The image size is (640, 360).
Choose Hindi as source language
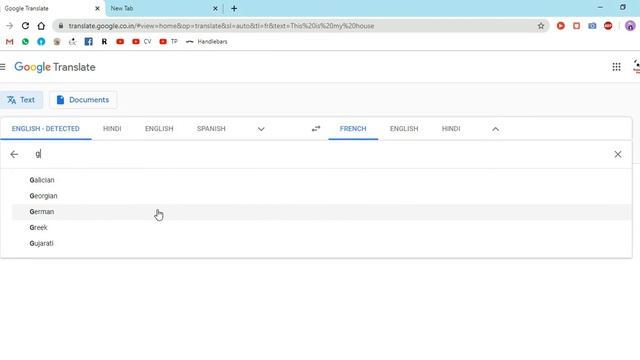(x=112, y=129)
